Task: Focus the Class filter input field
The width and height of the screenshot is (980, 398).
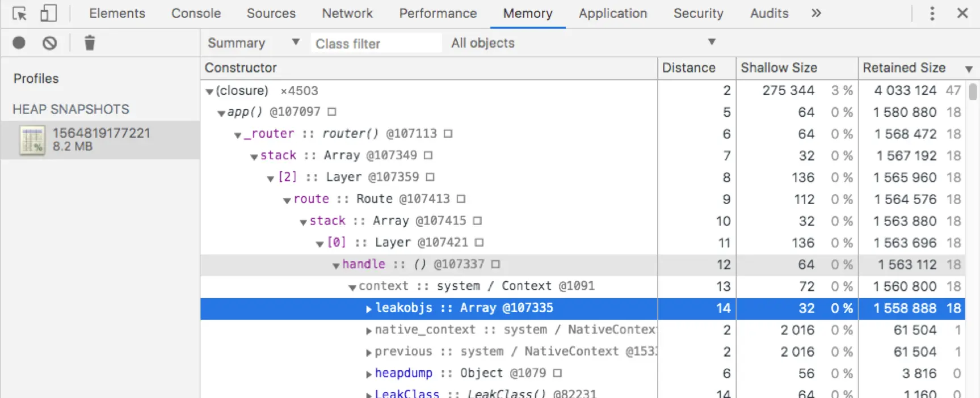Action: pos(376,43)
